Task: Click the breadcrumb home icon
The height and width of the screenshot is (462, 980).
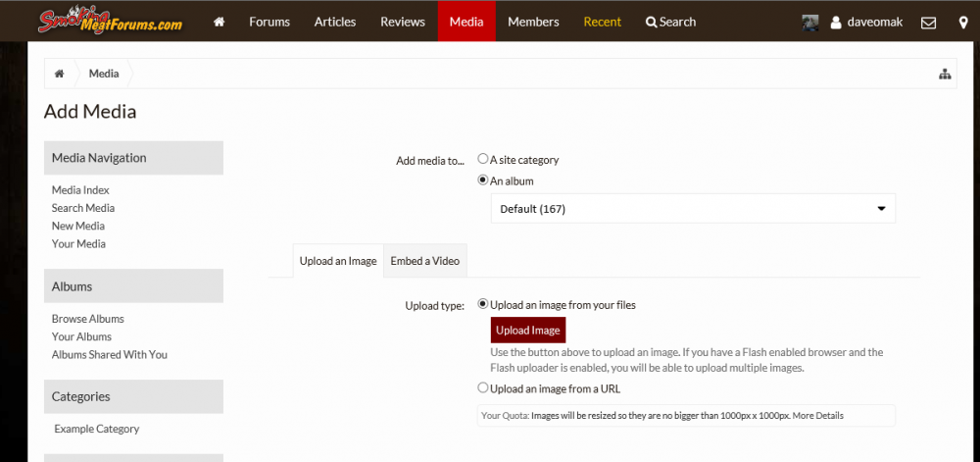Action: tap(60, 74)
